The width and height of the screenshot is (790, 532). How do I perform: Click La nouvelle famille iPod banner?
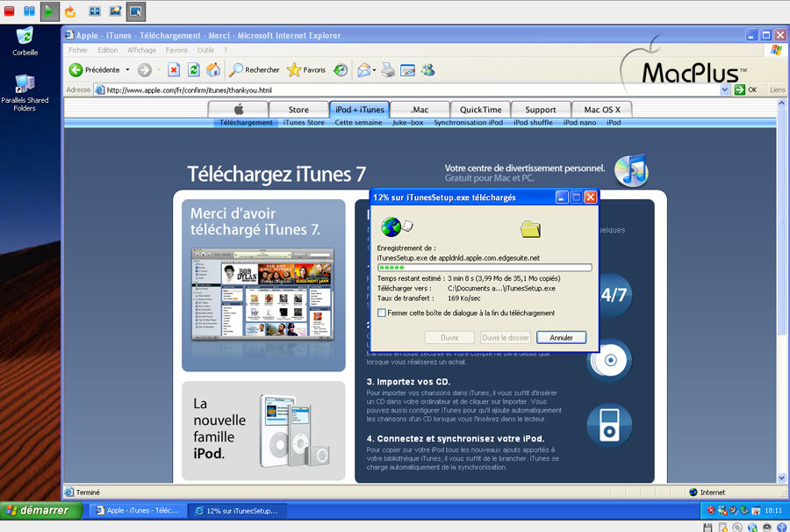tap(263, 431)
